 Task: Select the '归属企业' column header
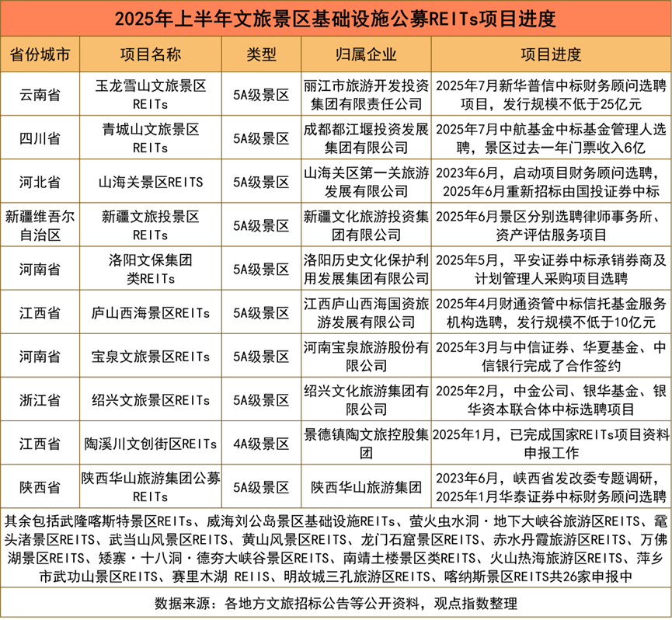coord(366,55)
